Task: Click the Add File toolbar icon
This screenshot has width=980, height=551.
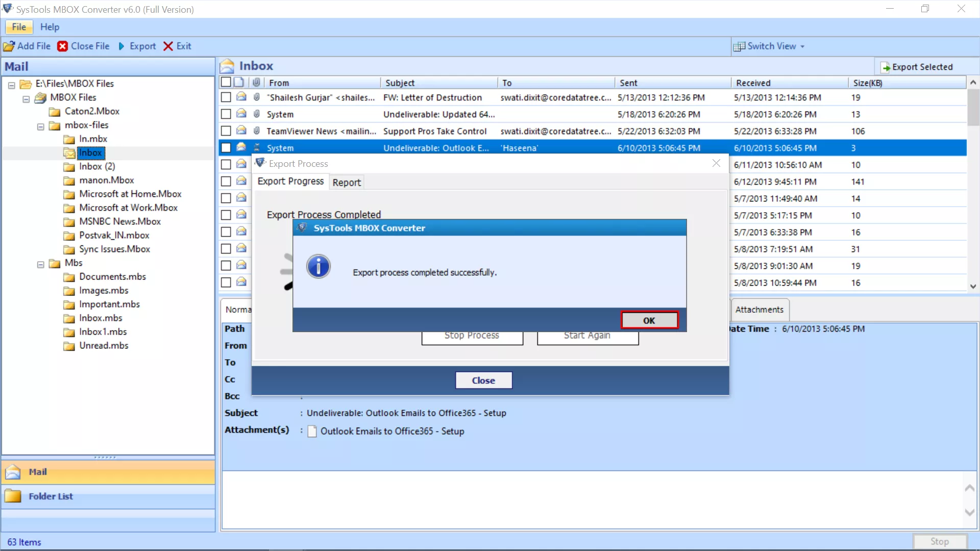Action: coord(9,46)
